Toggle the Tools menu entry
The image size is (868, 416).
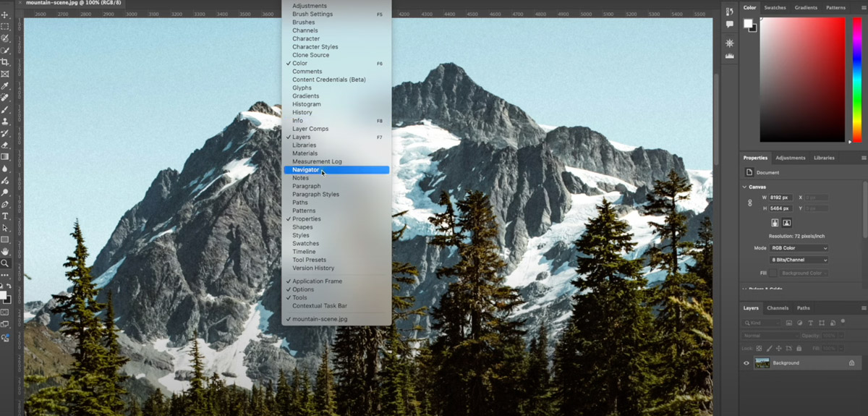point(336,298)
